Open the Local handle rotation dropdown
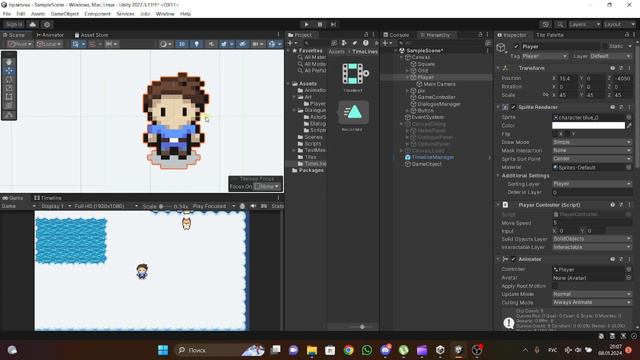This screenshot has width=640, height=360. (49, 44)
